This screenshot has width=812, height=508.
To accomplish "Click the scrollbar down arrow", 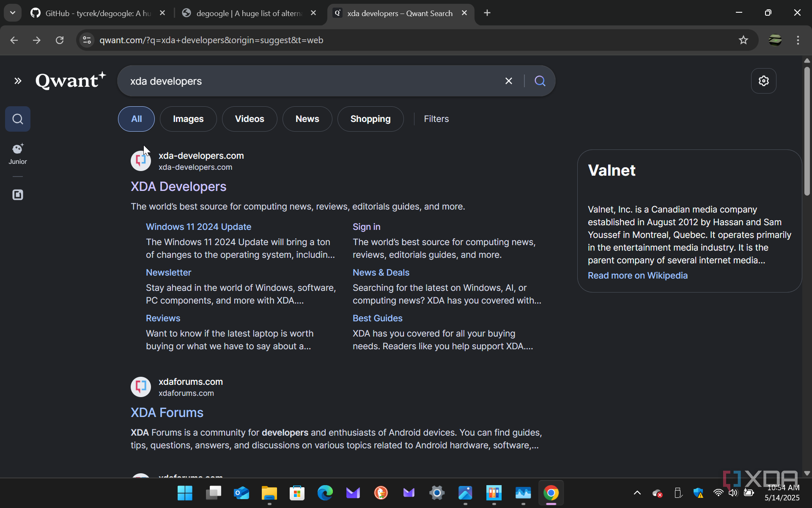I will 807,473.
